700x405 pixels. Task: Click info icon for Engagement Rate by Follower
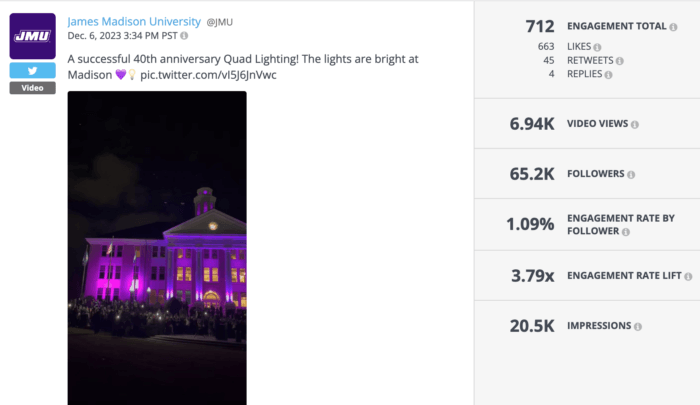[628, 232]
